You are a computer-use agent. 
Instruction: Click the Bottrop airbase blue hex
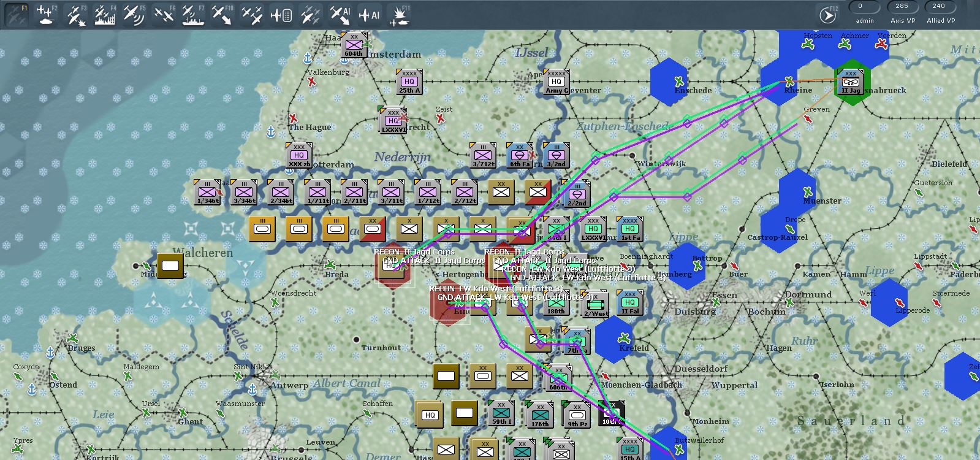point(688,266)
